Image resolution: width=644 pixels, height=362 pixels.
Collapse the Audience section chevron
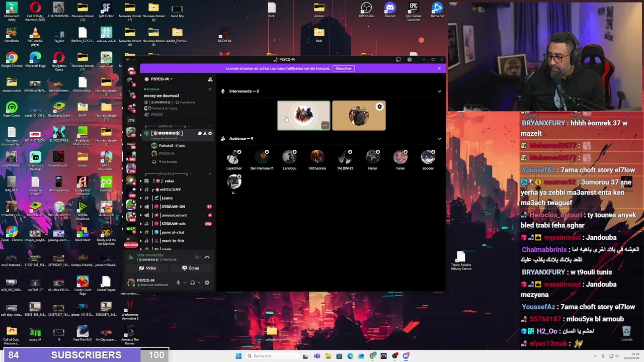tap(439, 139)
